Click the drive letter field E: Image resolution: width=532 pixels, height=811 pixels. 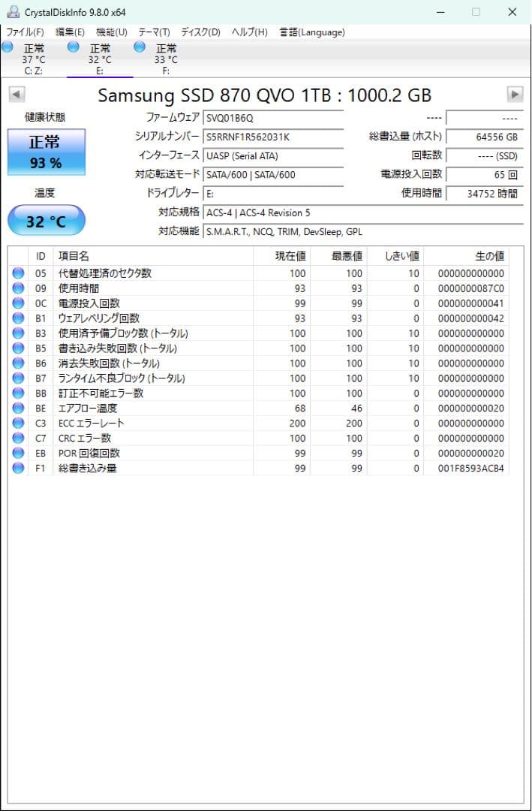(273, 194)
